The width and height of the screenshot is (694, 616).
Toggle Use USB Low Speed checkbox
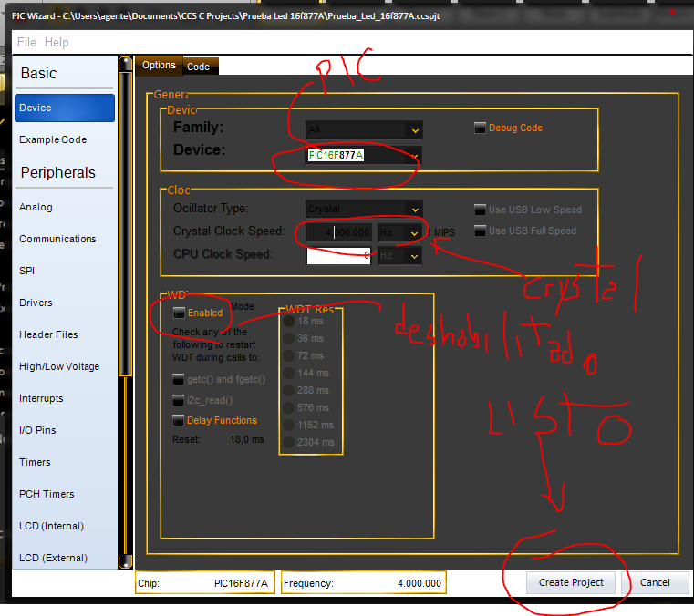tap(480, 210)
